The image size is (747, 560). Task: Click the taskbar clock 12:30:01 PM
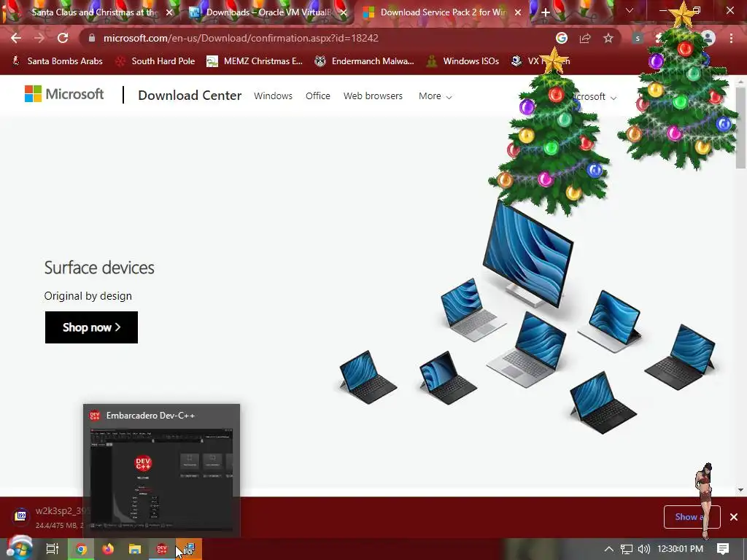(x=680, y=549)
